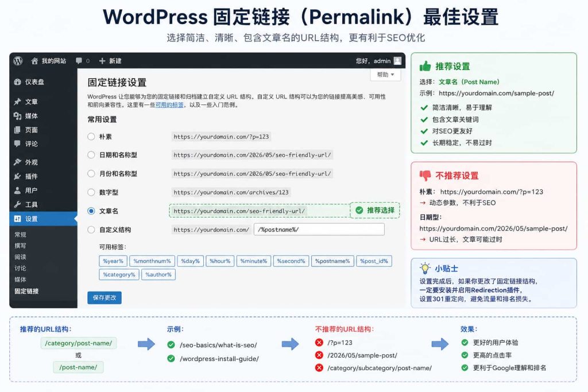Open the 固定链接 settings submenu item
Screen dimensions: 588x392
(26, 291)
